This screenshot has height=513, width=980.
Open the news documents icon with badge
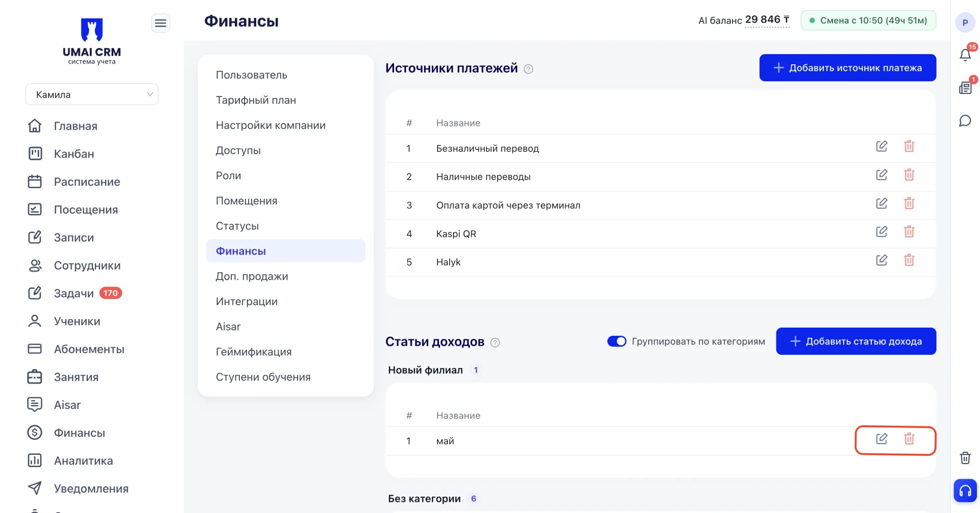click(965, 88)
